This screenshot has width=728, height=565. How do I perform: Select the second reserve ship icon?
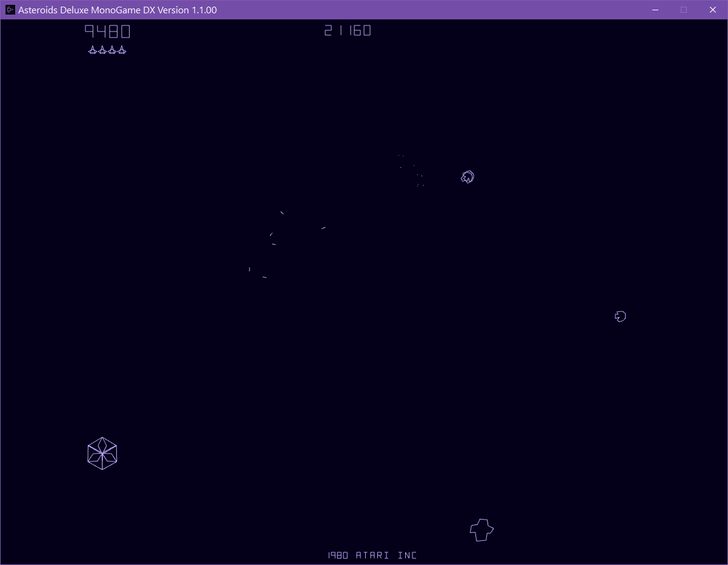(x=102, y=50)
